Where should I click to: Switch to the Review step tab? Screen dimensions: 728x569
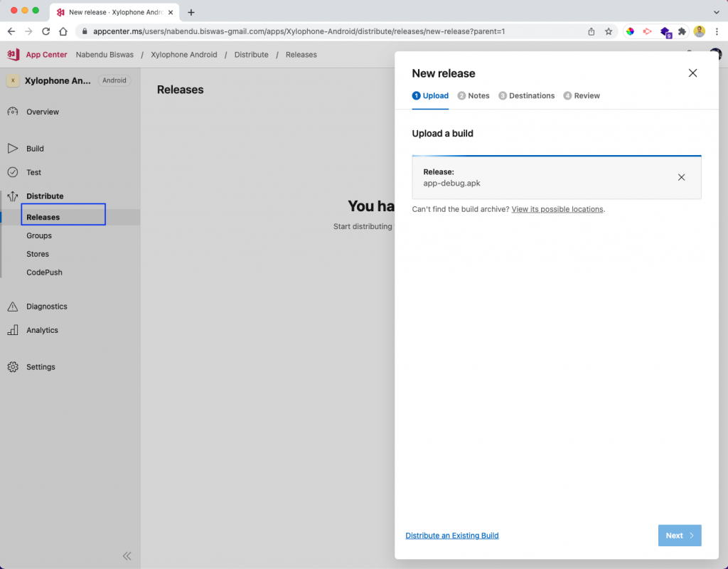click(x=582, y=96)
